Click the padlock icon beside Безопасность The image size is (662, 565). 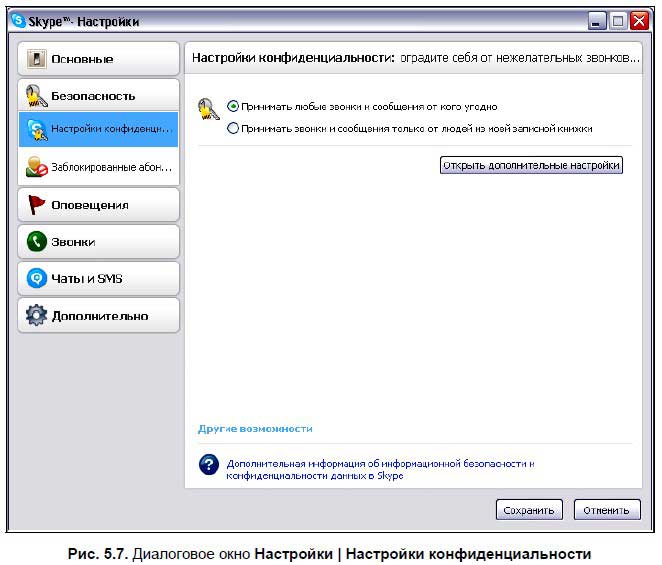tap(36, 96)
